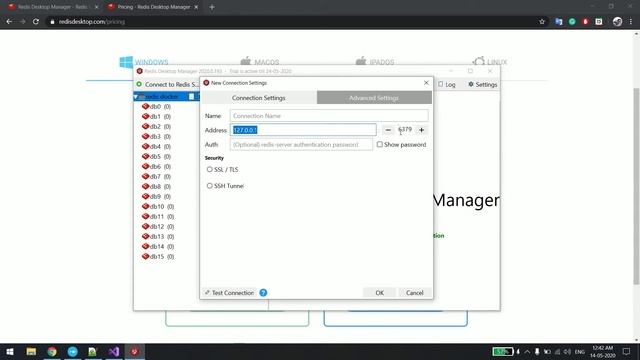The image size is (640, 360).
Task: Enable Show password checkbox
Action: pyautogui.click(x=380, y=144)
